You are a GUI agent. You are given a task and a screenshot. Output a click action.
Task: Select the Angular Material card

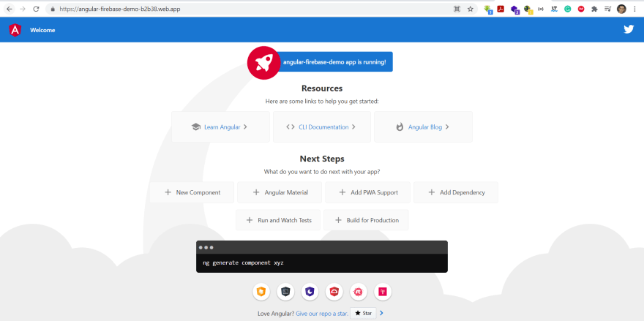coord(280,192)
